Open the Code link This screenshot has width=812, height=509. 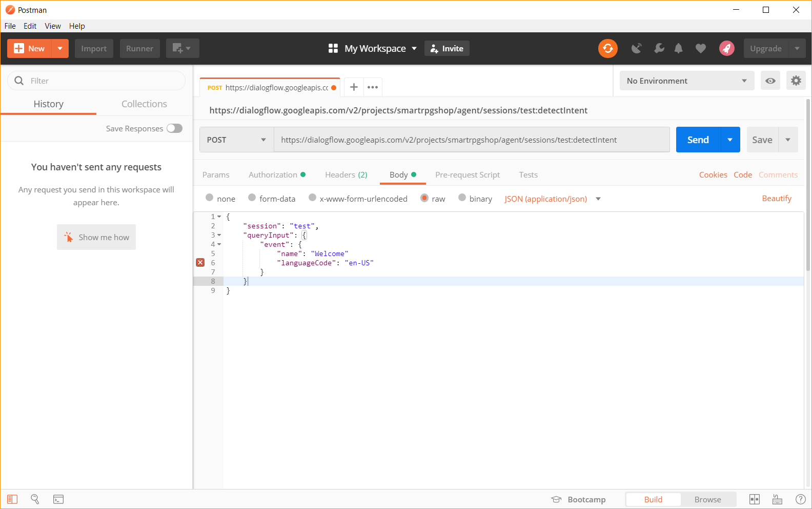pos(743,174)
